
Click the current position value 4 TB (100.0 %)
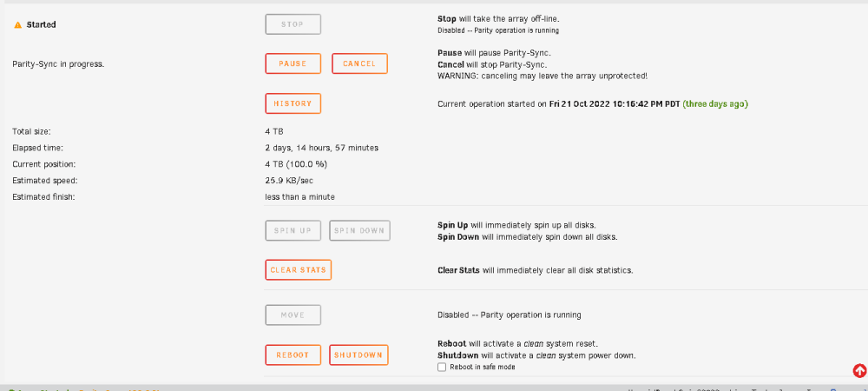pos(297,164)
